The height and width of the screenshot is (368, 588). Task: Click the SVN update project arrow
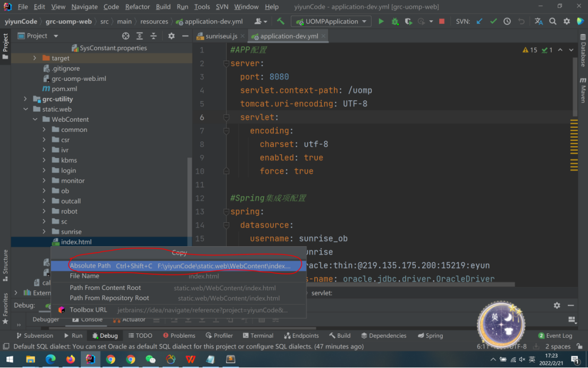tap(480, 22)
